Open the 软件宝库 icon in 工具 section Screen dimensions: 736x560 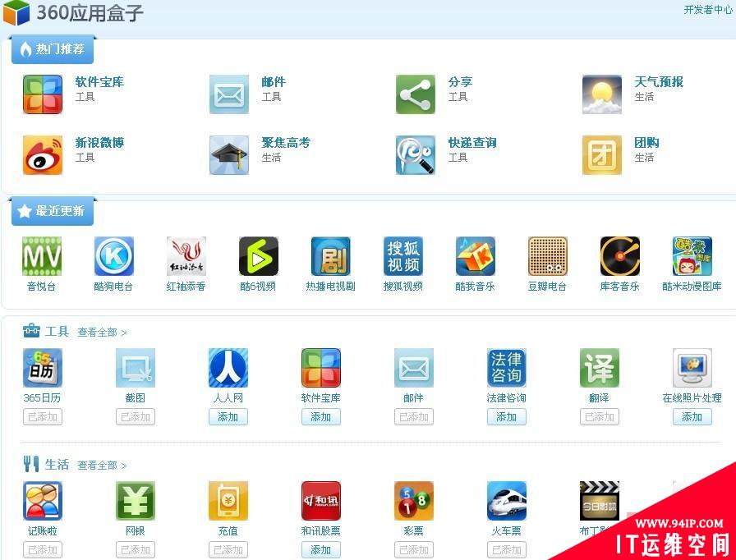(x=321, y=368)
